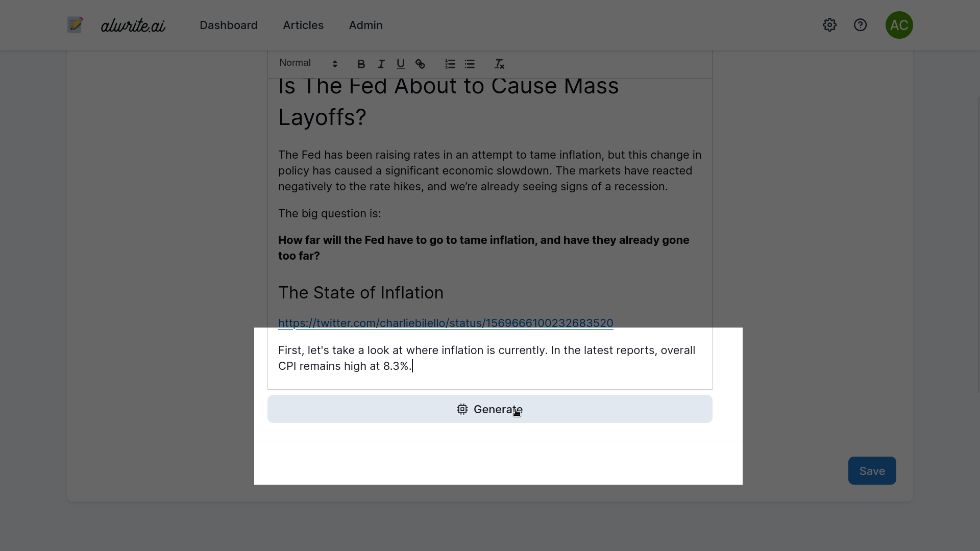This screenshot has width=980, height=551.
Task: Open the settings gear icon
Action: (829, 24)
